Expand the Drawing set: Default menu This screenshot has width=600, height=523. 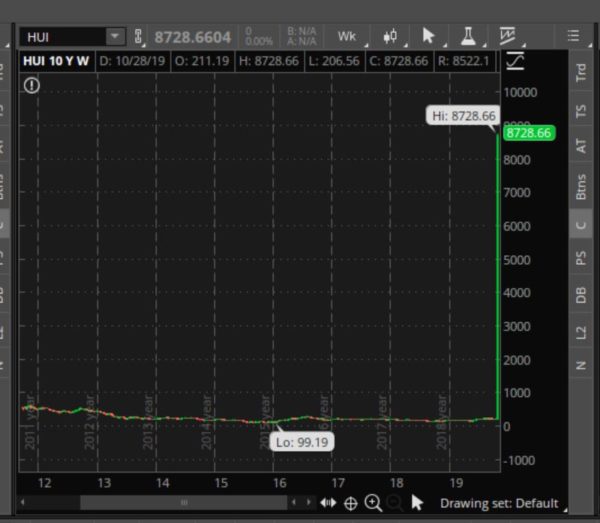click(499, 503)
